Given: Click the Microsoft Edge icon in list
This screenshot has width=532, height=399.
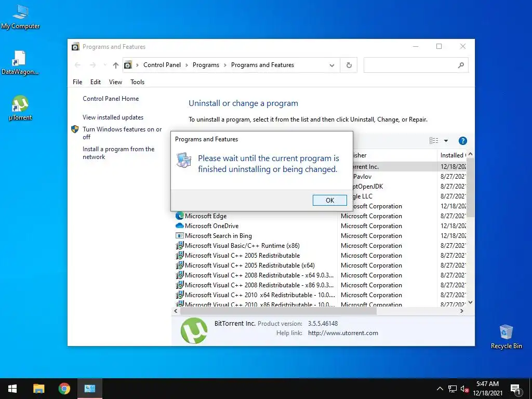Looking at the screenshot, I should [179, 216].
